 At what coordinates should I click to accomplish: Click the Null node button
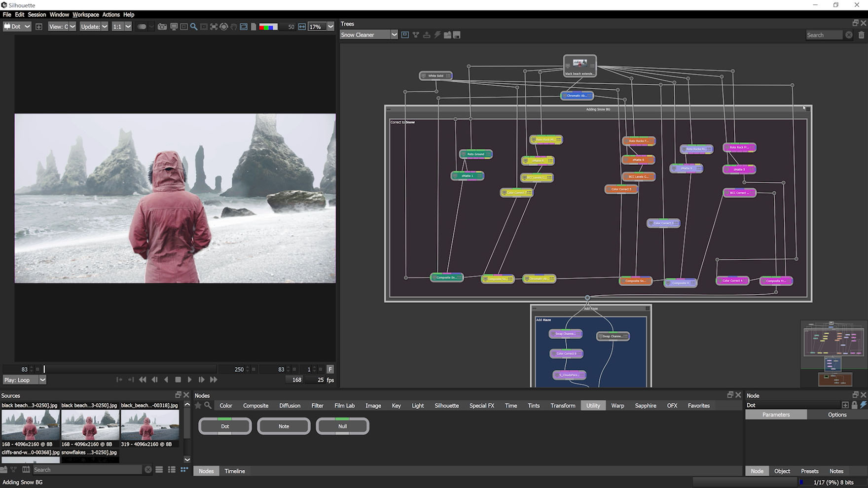click(342, 426)
